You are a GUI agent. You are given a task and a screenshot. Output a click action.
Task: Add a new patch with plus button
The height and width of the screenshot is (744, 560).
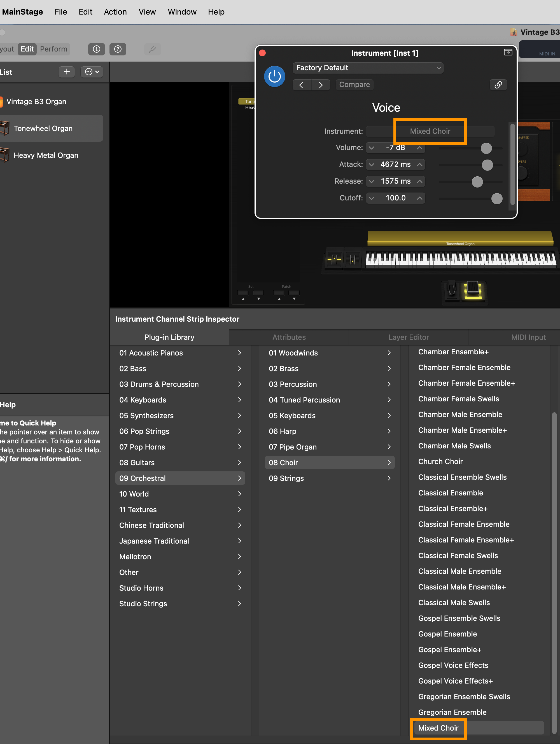click(67, 72)
